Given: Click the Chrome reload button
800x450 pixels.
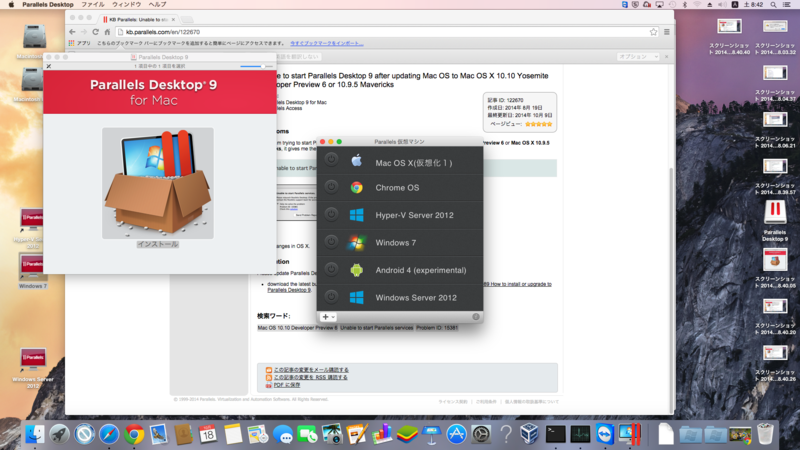Looking at the screenshot, I should (x=95, y=32).
